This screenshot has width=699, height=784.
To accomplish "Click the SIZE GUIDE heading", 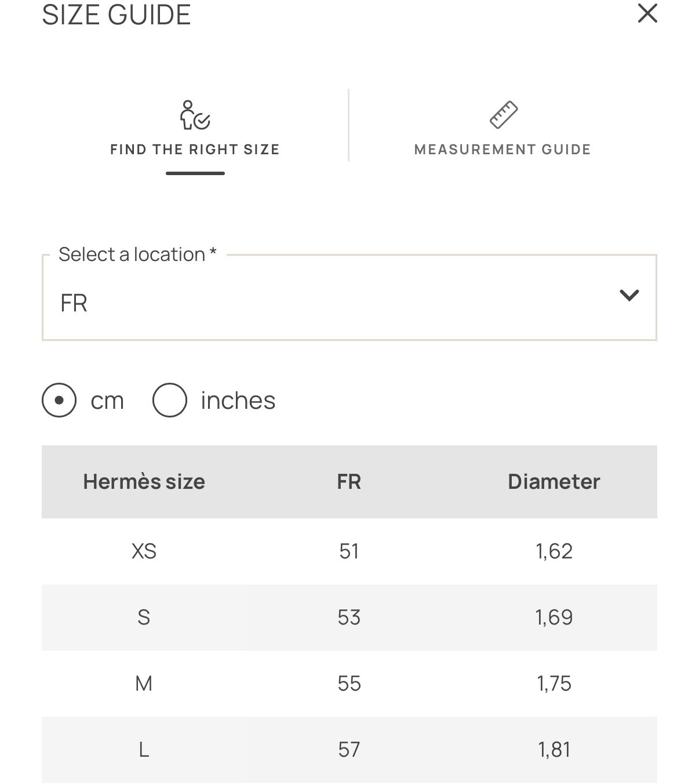I will click(116, 14).
